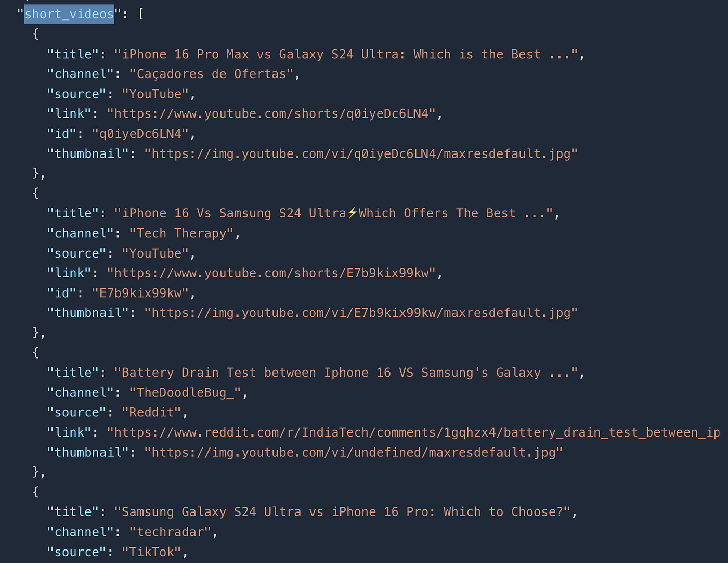Click the id value "q0iyeDc6LN4"
The height and width of the screenshot is (563, 728).
tap(140, 134)
